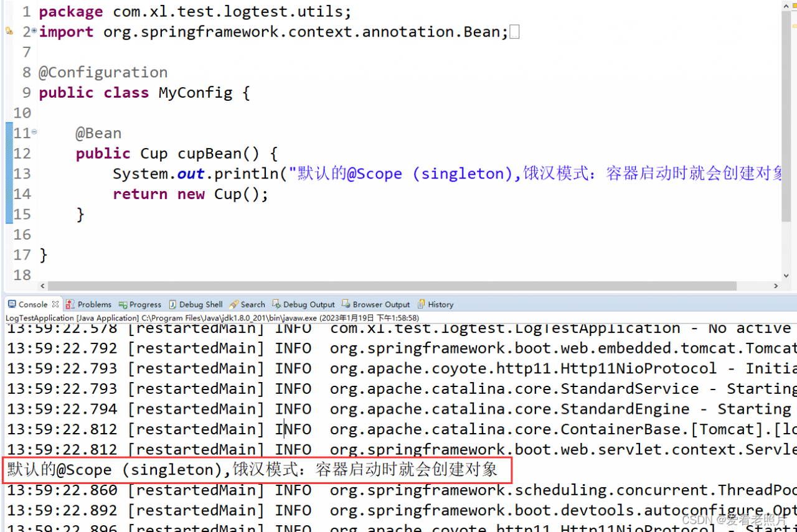Image resolution: width=797 pixels, height=532 pixels.
Task: Click the ContainerBase console log line
Action: click(402, 429)
